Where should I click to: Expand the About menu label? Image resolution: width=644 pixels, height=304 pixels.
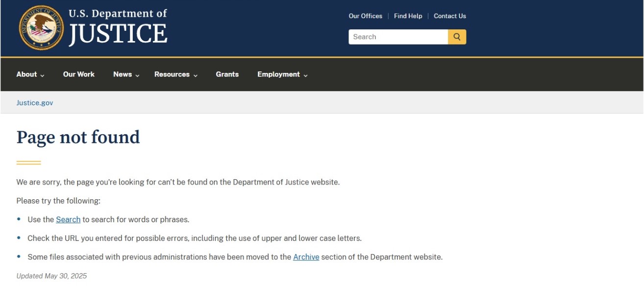(x=26, y=74)
